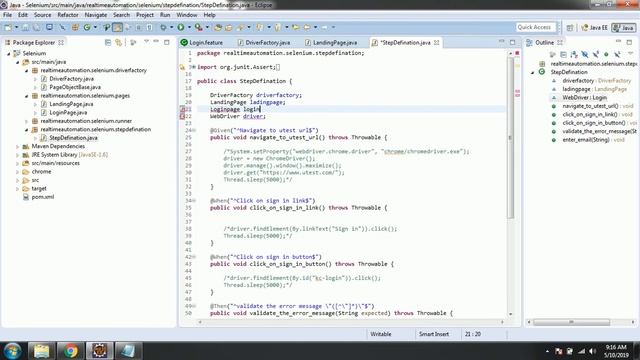Click the Search flashlight toolbar icon
This screenshot has height=360, width=640.
coord(240,27)
